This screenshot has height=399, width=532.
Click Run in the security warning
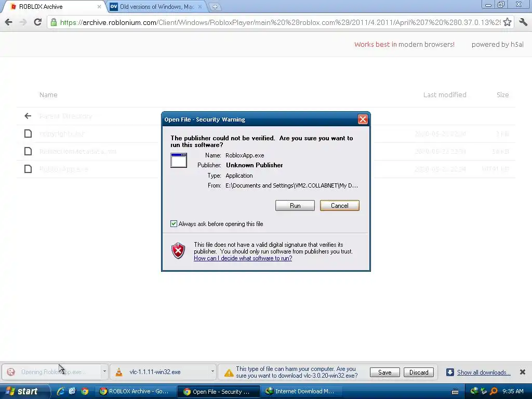(295, 206)
